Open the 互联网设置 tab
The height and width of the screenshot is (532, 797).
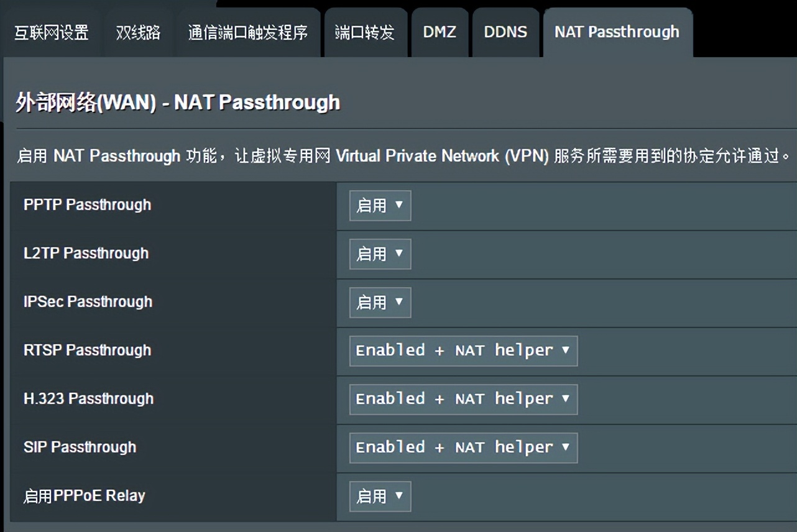coord(52,33)
